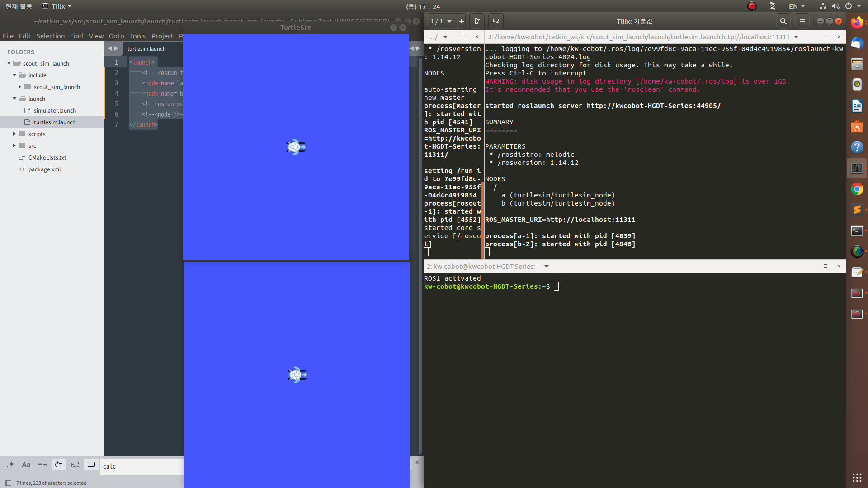The image size is (868, 488).
Task: Toggle in-selection search button
Action: pos(75,465)
